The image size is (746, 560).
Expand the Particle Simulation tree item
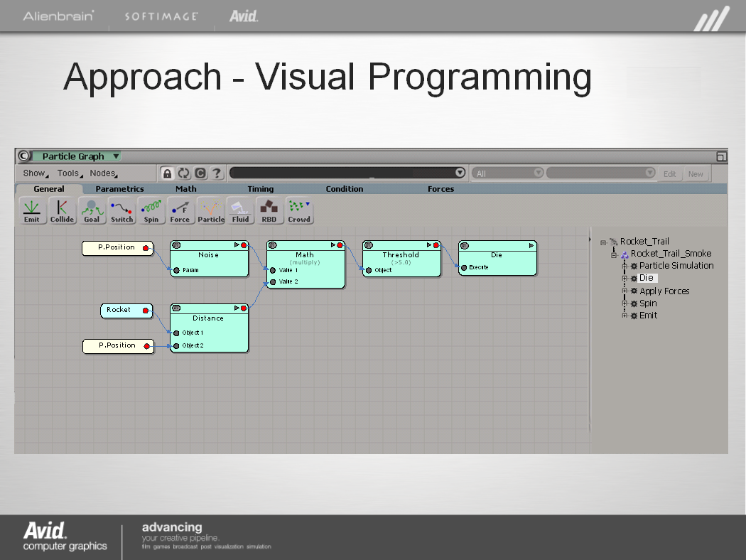point(625,266)
